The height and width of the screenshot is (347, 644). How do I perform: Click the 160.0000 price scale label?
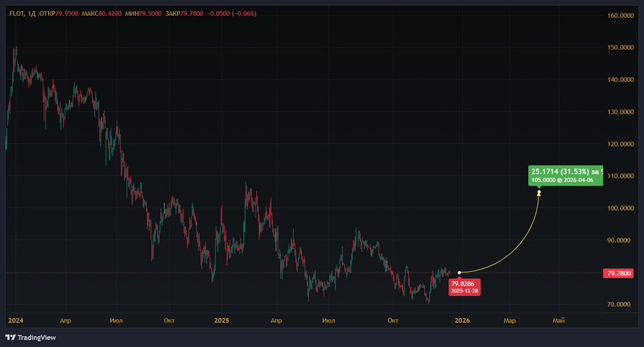621,15
